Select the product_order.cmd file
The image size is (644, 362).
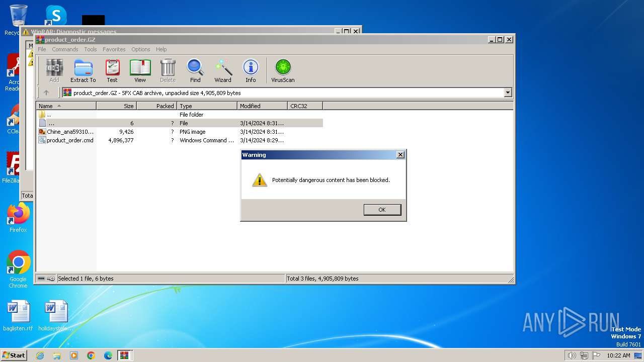(180, 140)
